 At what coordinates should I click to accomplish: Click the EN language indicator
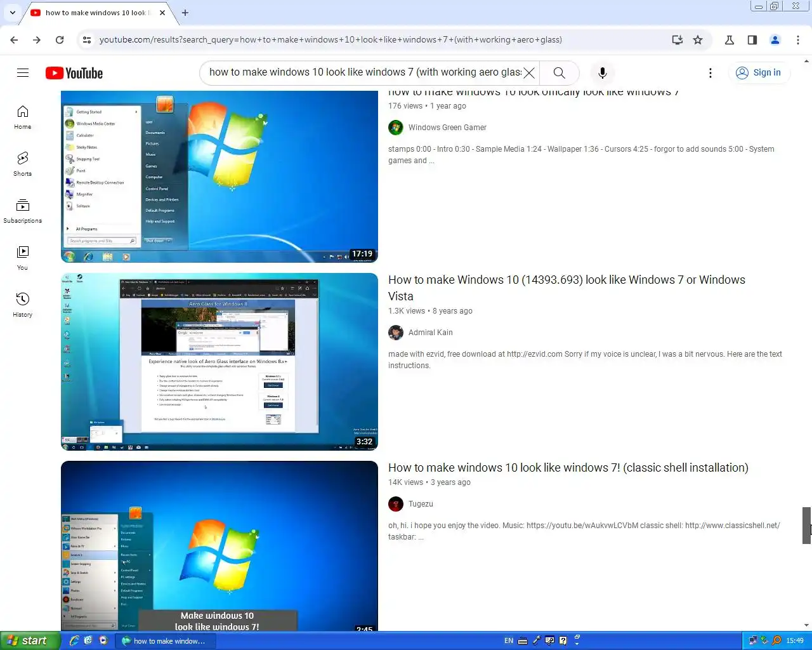(509, 641)
